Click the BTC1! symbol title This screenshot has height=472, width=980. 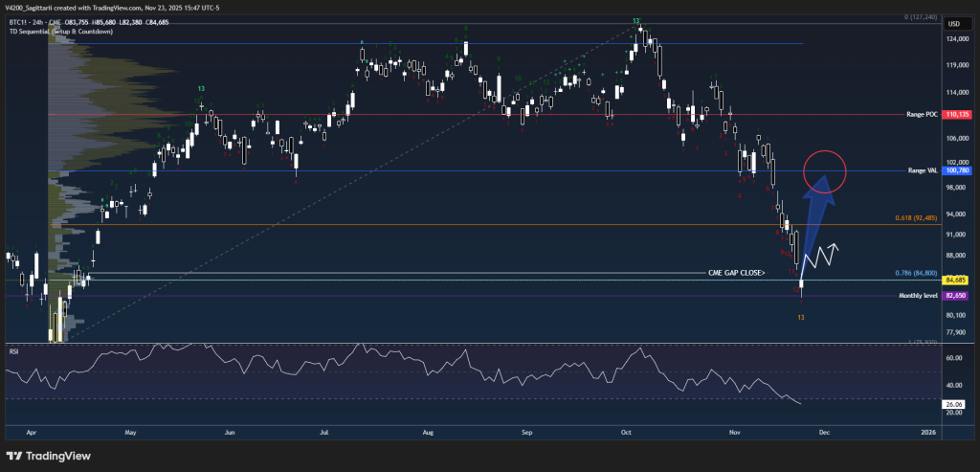coord(18,22)
